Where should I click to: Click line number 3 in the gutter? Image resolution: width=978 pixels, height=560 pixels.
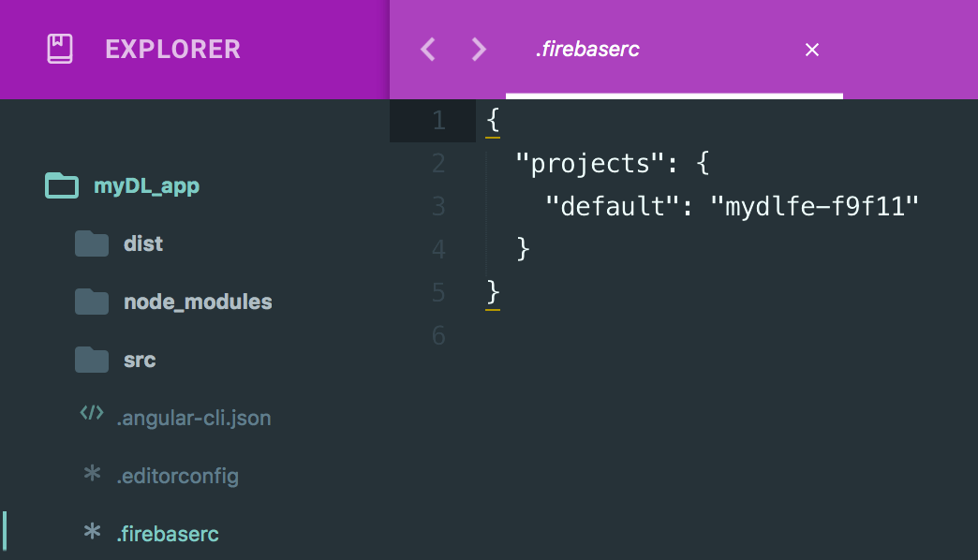pos(438,206)
